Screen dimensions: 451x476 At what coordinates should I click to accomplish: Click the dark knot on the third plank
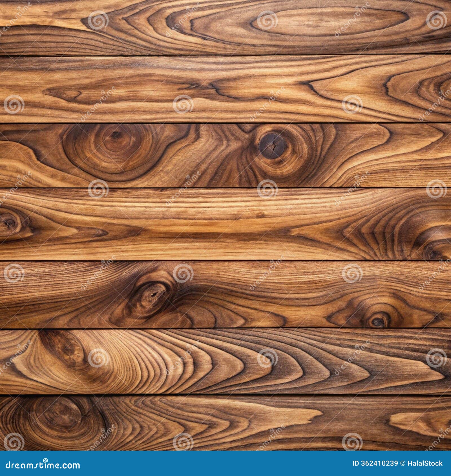point(272,146)
